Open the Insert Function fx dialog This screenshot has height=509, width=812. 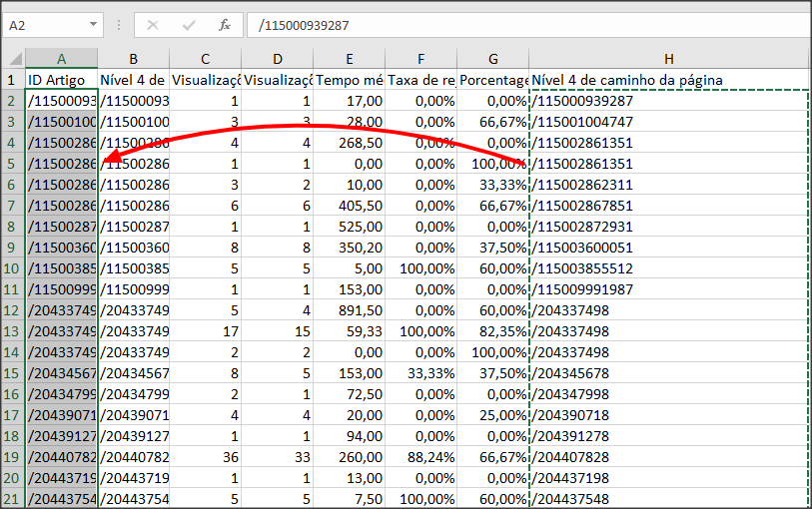click(x=225, y=25)
